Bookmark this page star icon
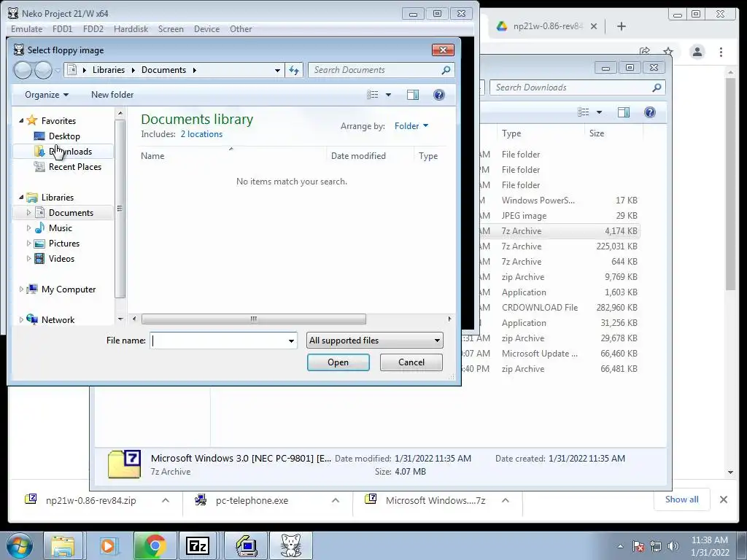The height and width of the screenshot is (560, 747). (x=668, y=51)
